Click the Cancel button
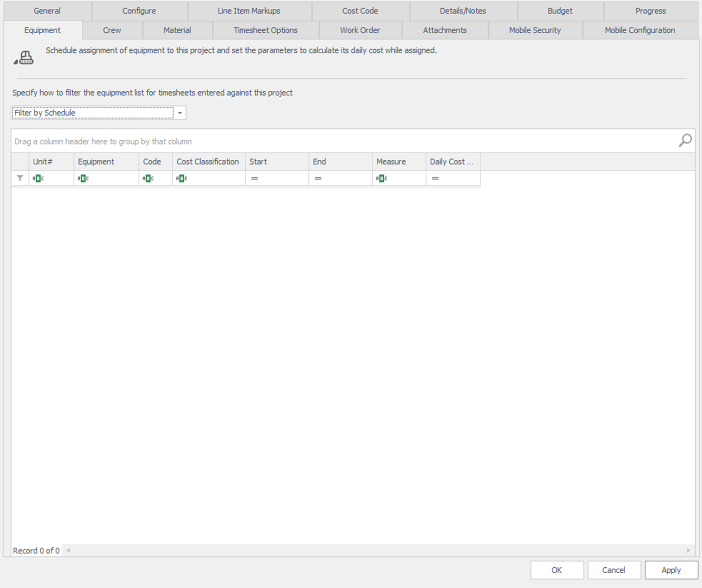 pos(614,570)
